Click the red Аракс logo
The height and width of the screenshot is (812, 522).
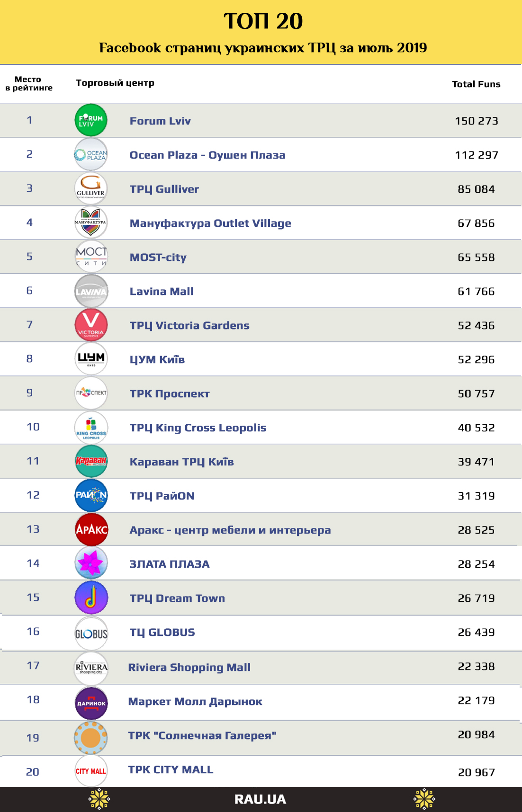click(91, 529)
